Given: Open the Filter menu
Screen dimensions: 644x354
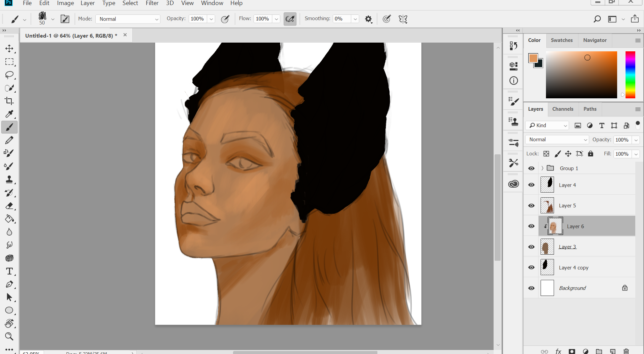Looking at the screenshot, I should pos(152,3).
